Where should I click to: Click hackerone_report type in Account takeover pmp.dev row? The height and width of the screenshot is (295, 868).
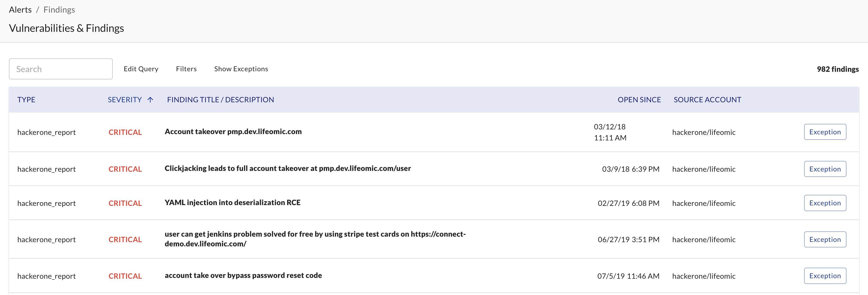(x=47, y=132)
